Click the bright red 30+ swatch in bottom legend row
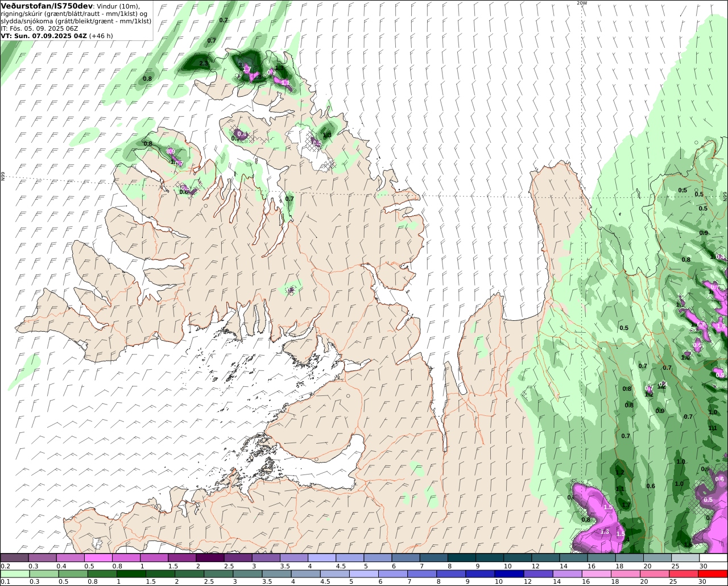Viewport: 728px width, 586px height. coord(713,574)
